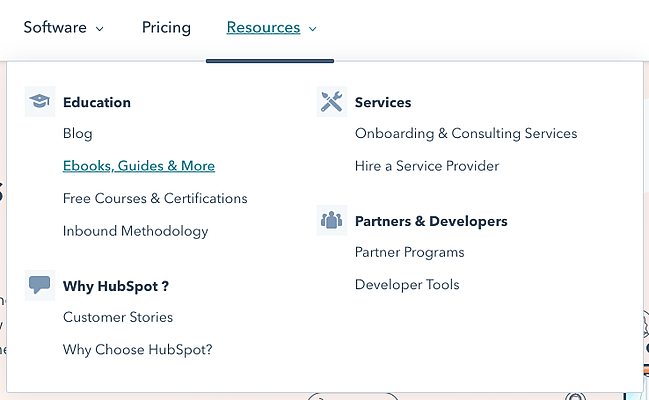This screenshot has width=649, height=400.
Task: Select Hire a Service Provider
Action: point(427,166)
